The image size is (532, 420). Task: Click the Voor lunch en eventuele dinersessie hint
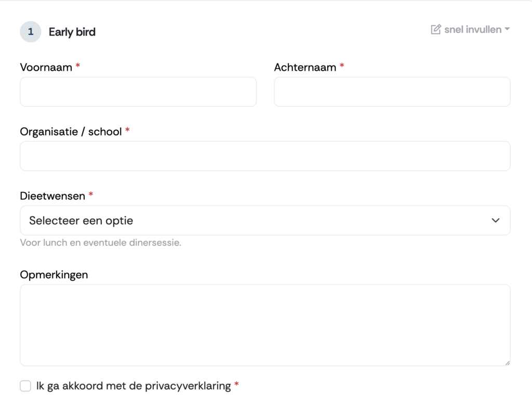click(101, 243)
